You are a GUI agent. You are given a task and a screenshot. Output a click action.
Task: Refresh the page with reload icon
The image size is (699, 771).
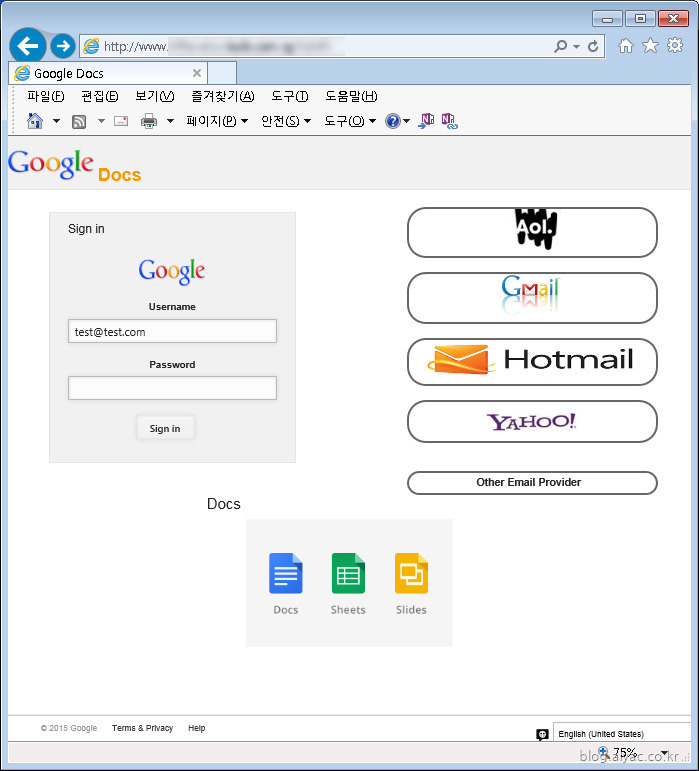coord(593,46)
